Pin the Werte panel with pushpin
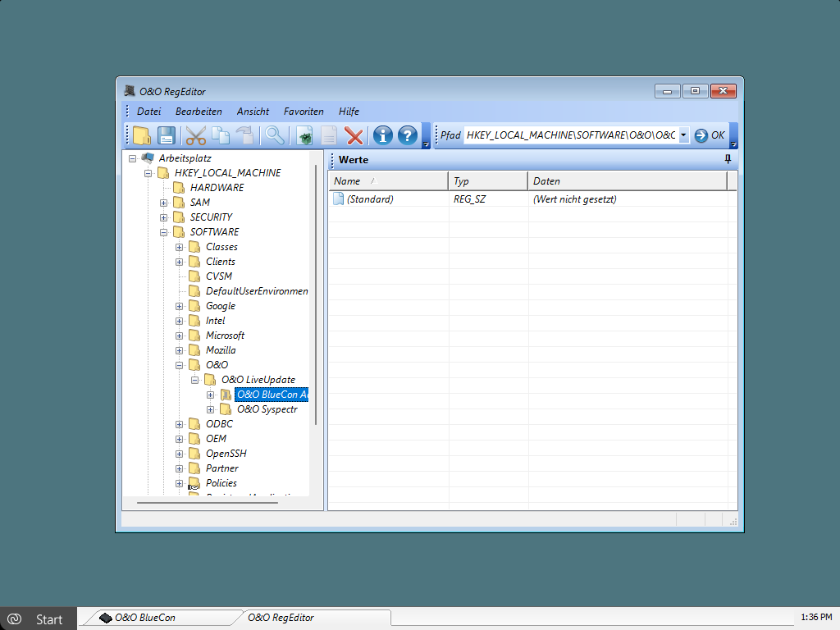Image resolution: width=840 pixels, height=630 pixels. 728,159
